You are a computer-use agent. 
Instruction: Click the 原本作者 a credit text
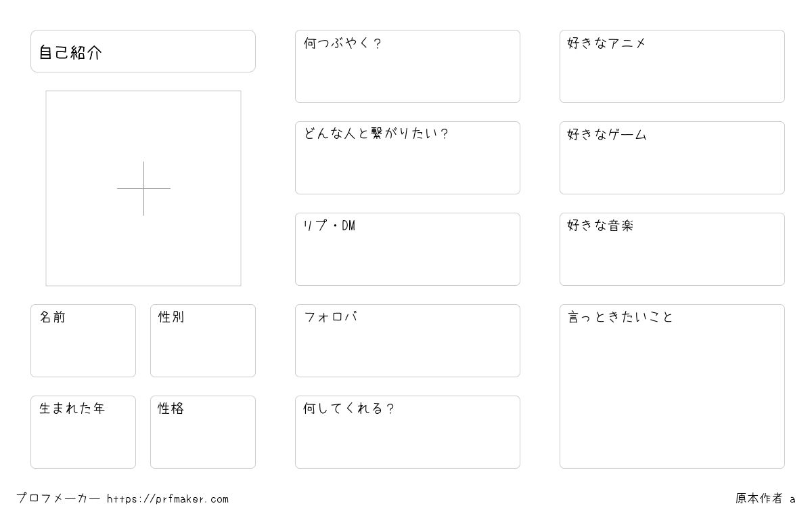click(765, 499)
